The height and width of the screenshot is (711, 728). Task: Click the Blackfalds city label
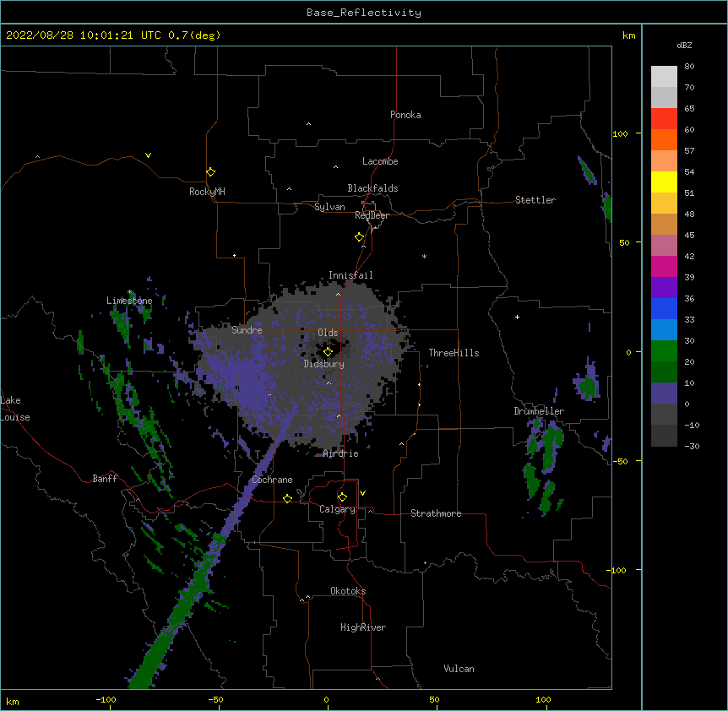(372, 188)
